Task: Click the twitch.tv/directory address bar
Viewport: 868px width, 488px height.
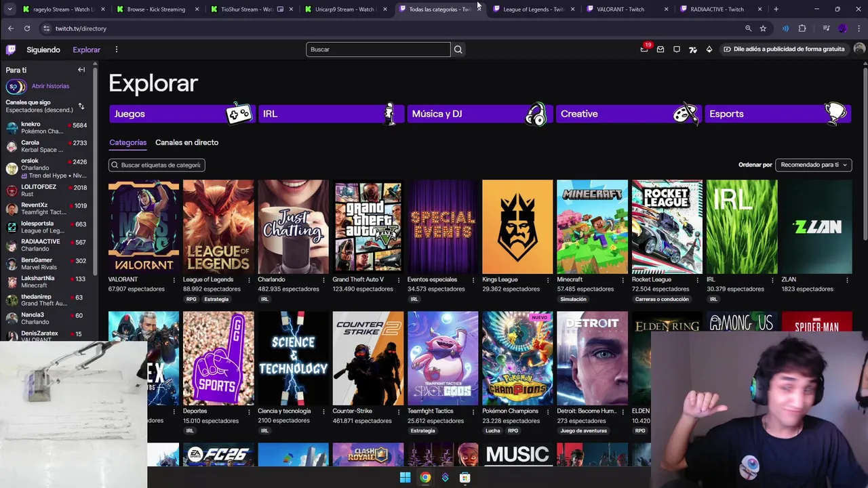Action: [x=393, y=28]
